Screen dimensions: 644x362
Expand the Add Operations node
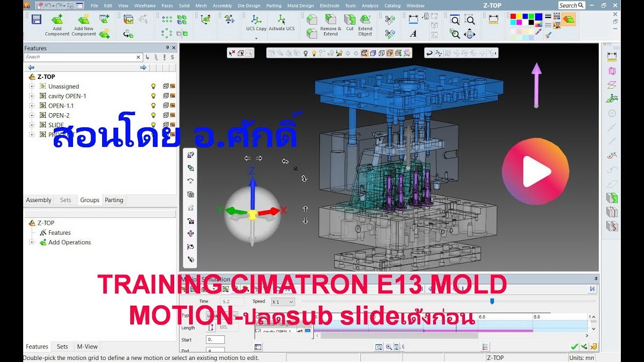click(32, 242)
